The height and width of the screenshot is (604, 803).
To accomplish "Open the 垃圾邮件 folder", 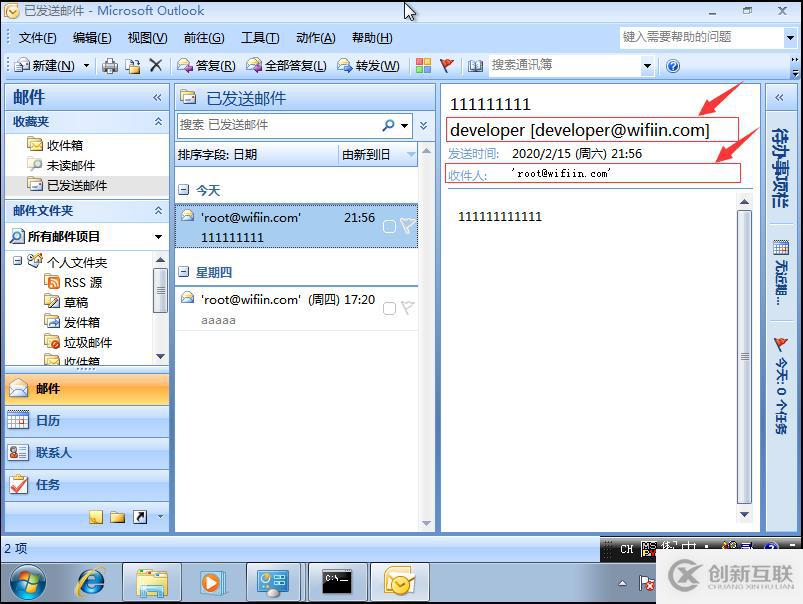I will tap(78, 342).
